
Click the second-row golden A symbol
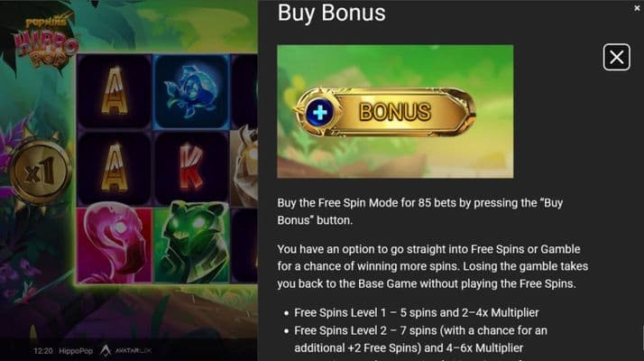click(x=115, y=167)
